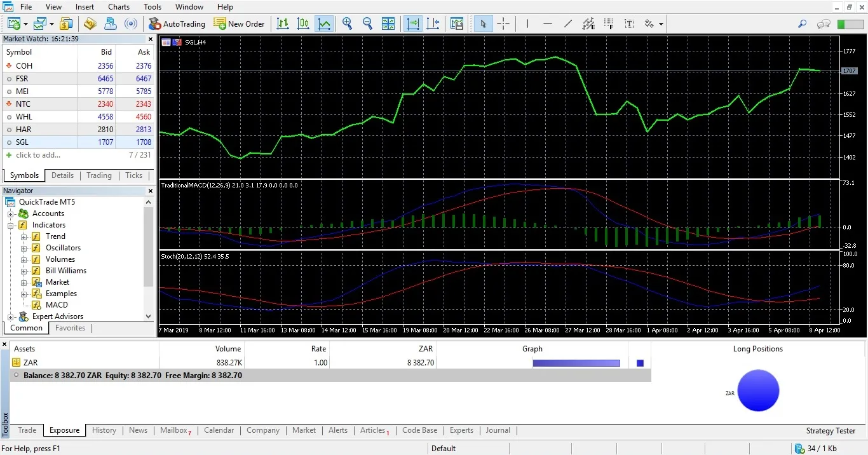Expand the Accounts tree node
Screen dimensions: 868x455
[11, 214]
